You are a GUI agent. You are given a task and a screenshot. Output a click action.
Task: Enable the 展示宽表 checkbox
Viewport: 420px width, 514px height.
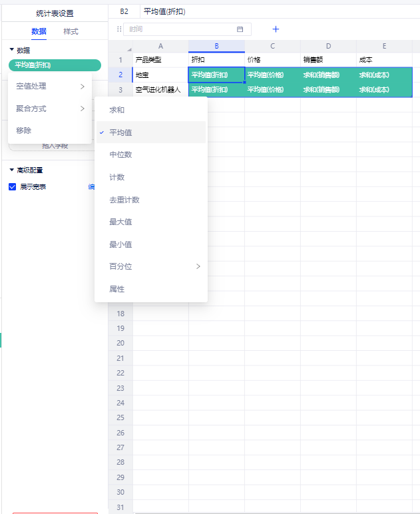point(13,187)
